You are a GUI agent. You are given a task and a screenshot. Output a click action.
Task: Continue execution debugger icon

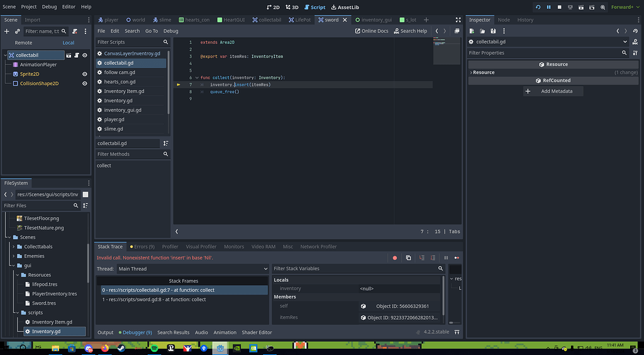457,258
